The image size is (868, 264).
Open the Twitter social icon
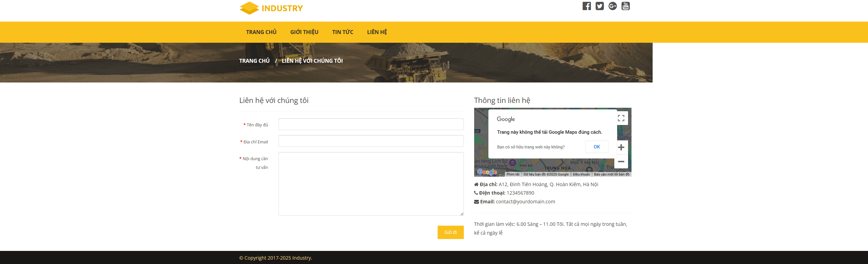tap(599, 6)
